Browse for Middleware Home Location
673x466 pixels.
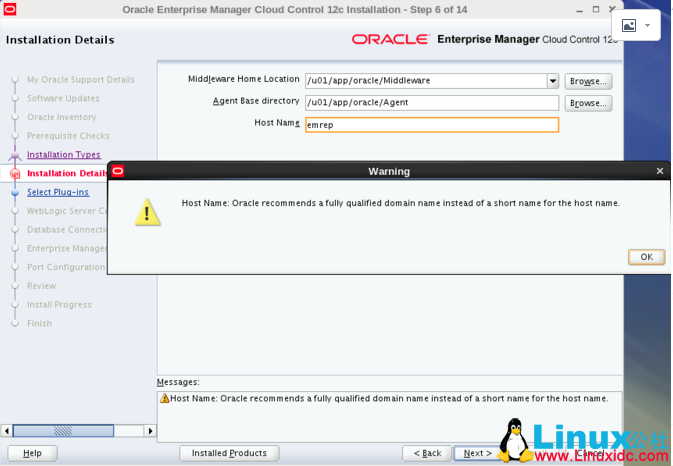pyautogui.click(x=588, y=81)
